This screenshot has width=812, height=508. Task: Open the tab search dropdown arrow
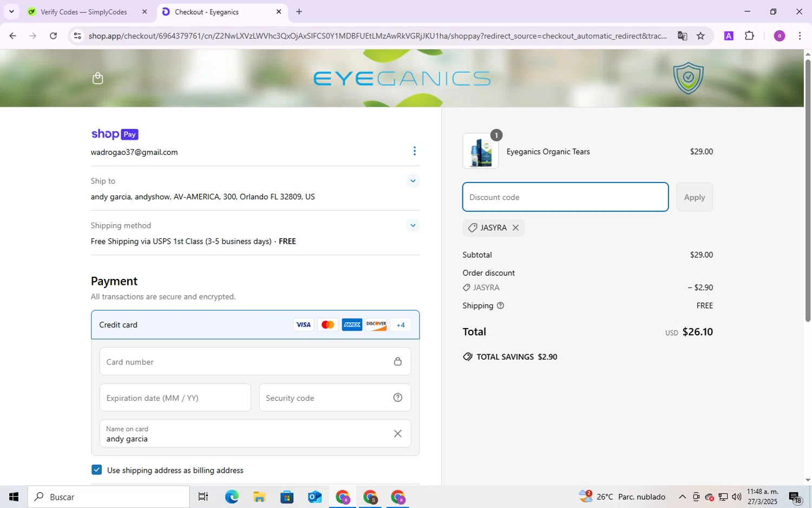pyautogui.click(x=11, y=11)
